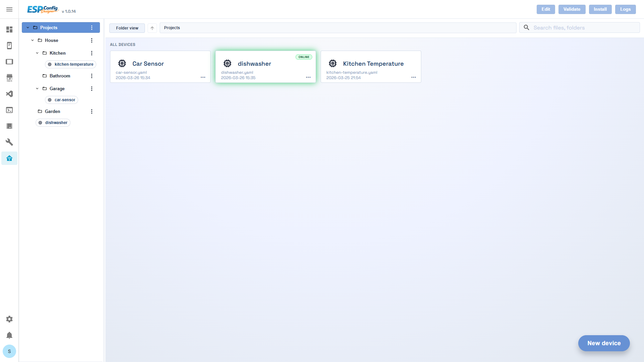Click the ONLINE status badge
This screenshot has height=362, width=644.
tap(304, 57)
